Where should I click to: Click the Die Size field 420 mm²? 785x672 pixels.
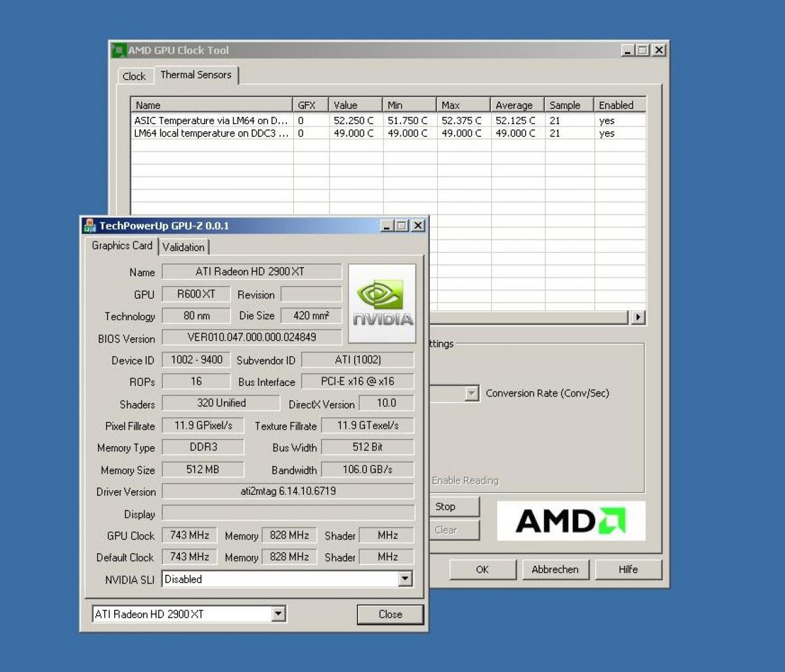[x=311, y=316]
